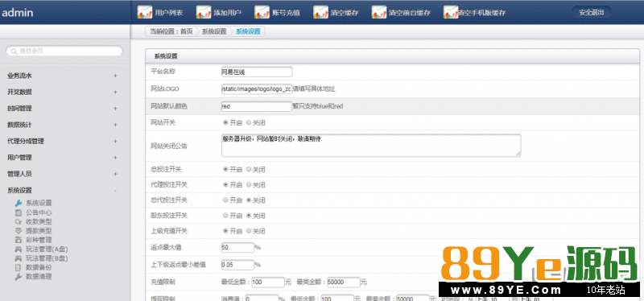Open 提款类型 via its sidebar icon
The width and height of the screenshot is (644, 301).
tap(18, 231)
